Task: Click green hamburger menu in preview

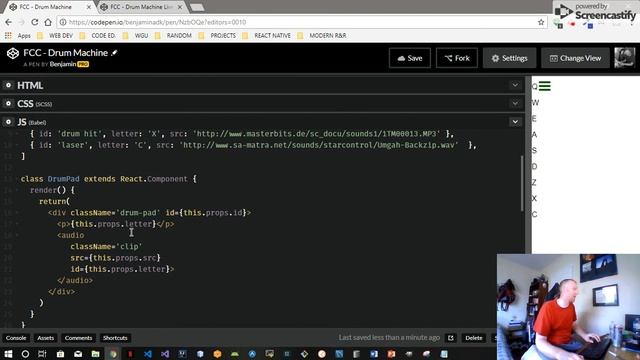Action: click(x=544, y=86)
